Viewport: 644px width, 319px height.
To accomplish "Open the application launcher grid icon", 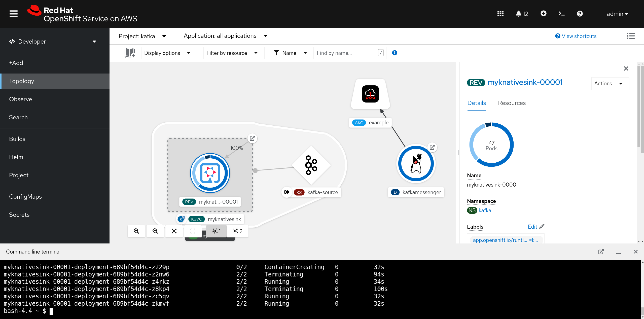I will coord(500,14).
